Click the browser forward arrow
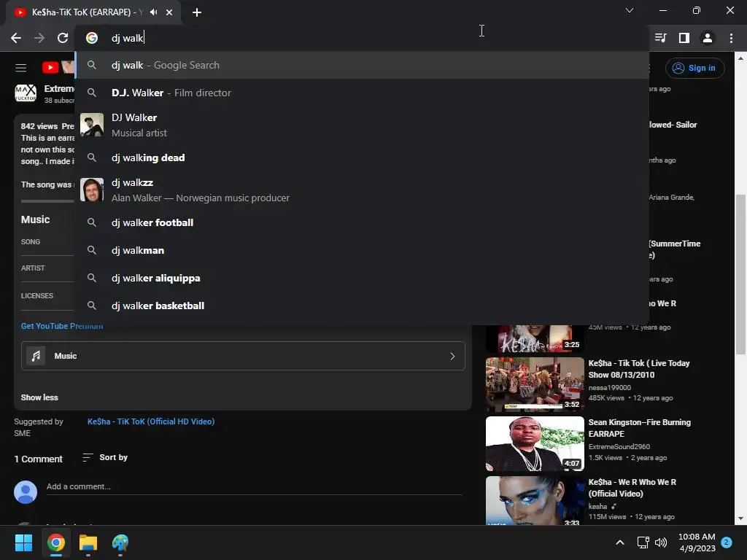Image resolution: width=747 pixels, height=560 pixels. click(x=39, y=38)
